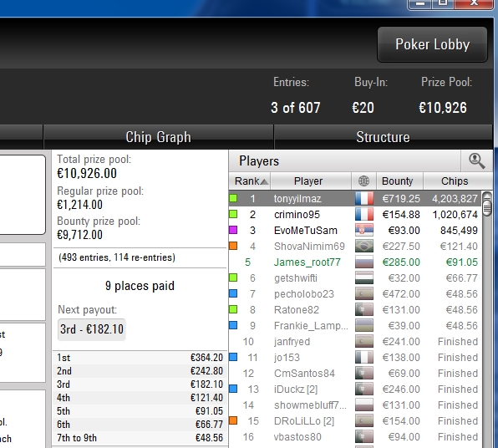Select the James_root77 player row

click(x=355, y=262)
